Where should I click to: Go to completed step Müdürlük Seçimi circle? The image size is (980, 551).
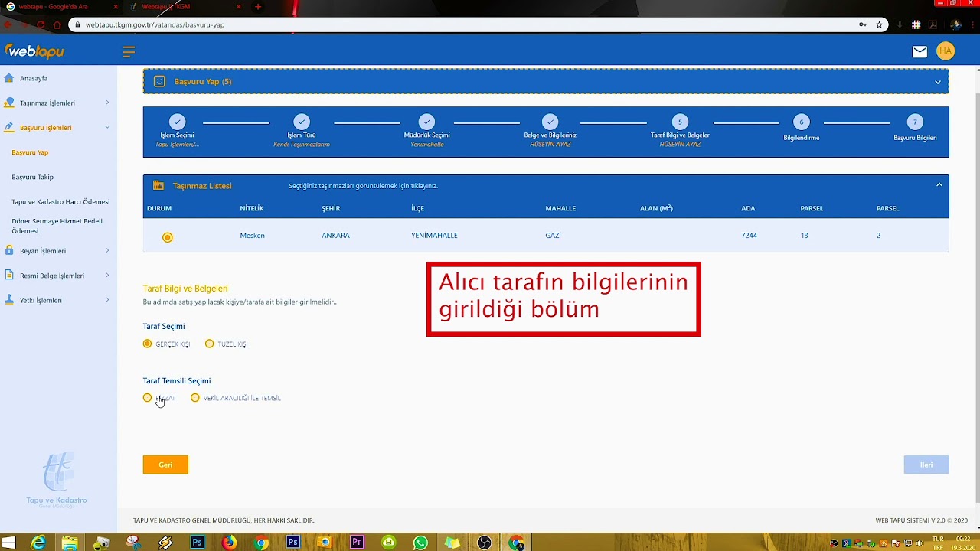point(427,122)
